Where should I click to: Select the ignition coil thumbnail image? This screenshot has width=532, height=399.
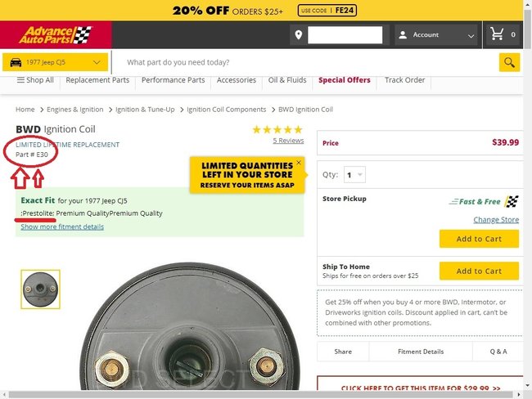pyautogui.click(x=40, y=289)
